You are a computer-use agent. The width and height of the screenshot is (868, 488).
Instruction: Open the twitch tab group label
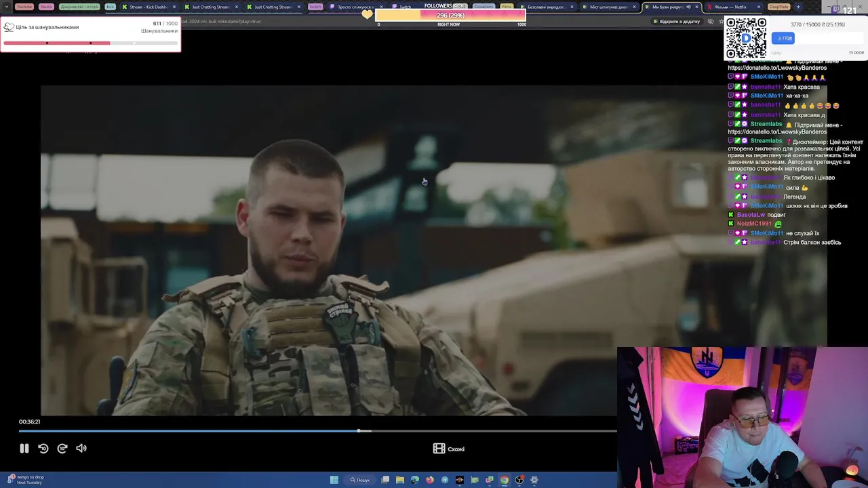[315, 7]
